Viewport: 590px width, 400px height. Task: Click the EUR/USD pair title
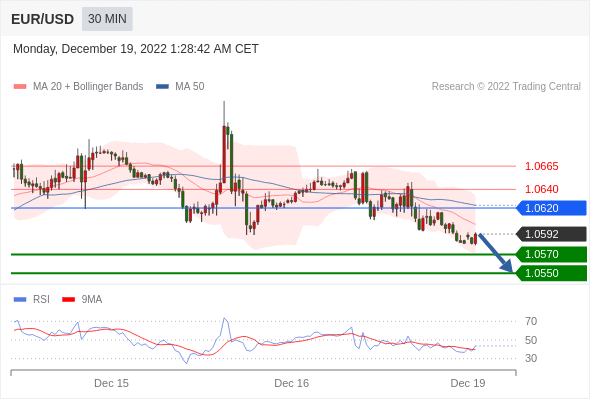(43, 19)
